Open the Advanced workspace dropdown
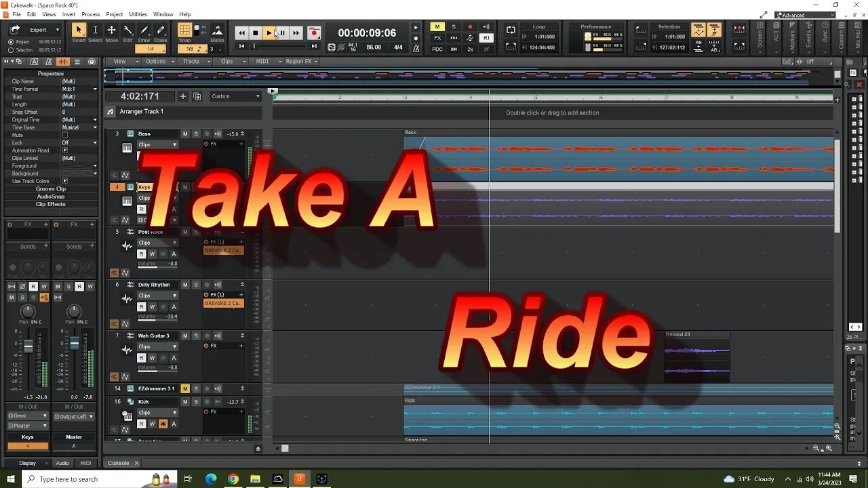Viewport: 868px width, 488px height. [806, 15]
